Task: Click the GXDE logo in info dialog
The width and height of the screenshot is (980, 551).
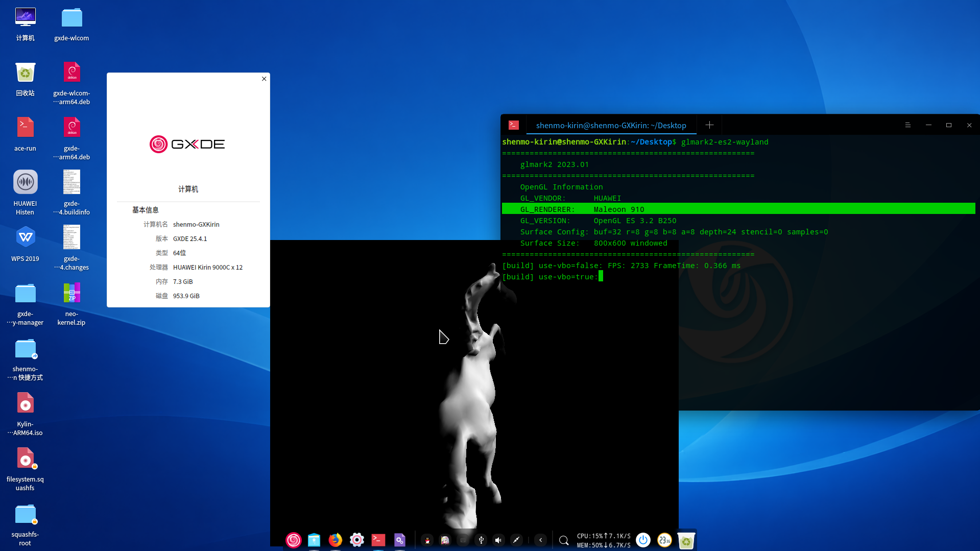Action: point(187,144)
